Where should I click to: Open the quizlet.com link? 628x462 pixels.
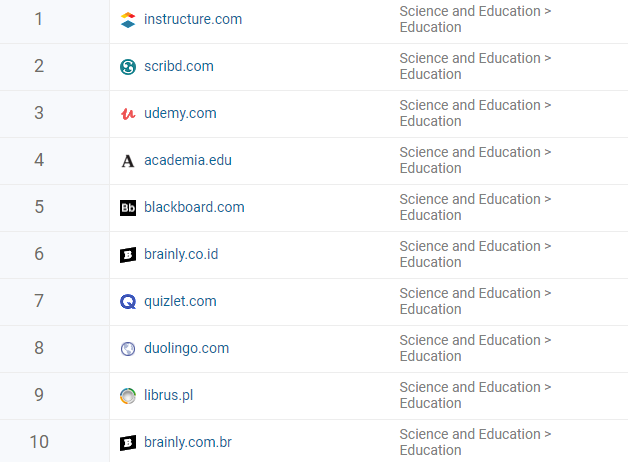tap(180, 301)
